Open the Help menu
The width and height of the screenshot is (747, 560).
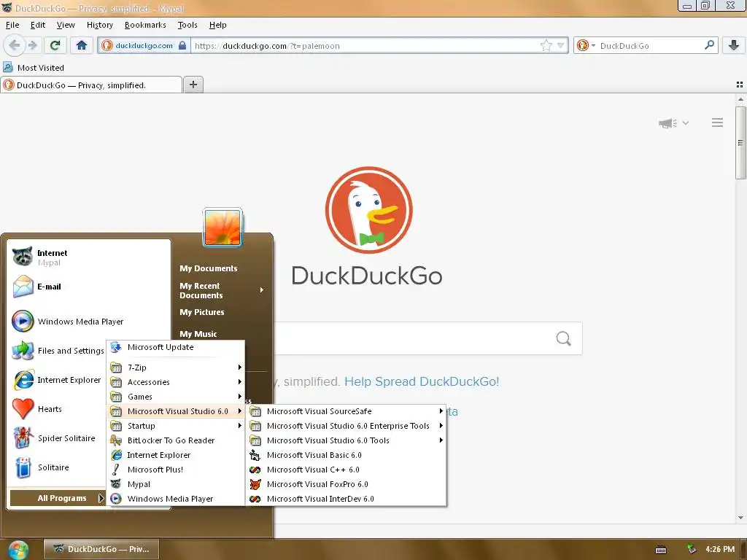click(x=217, y=25)
